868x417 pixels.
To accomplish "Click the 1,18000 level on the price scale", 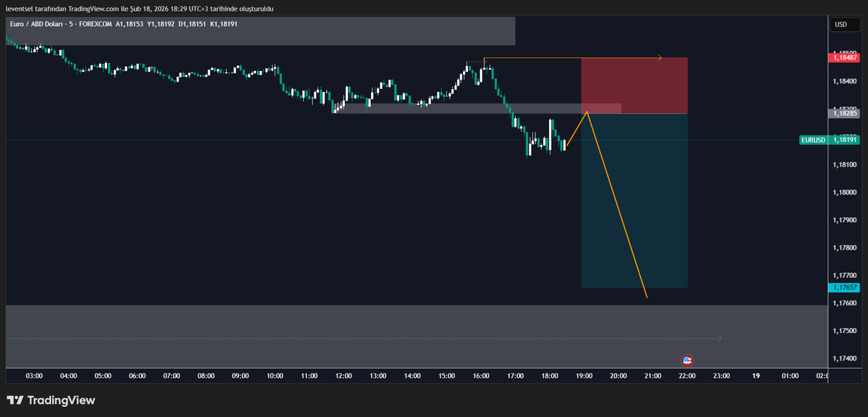I will (844, 192).
